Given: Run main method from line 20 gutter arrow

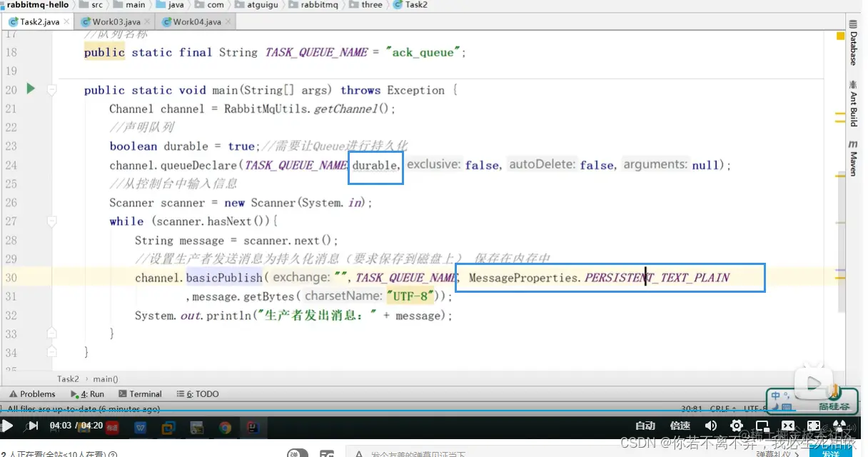Looking at the screenshot, I should (31, 89).
